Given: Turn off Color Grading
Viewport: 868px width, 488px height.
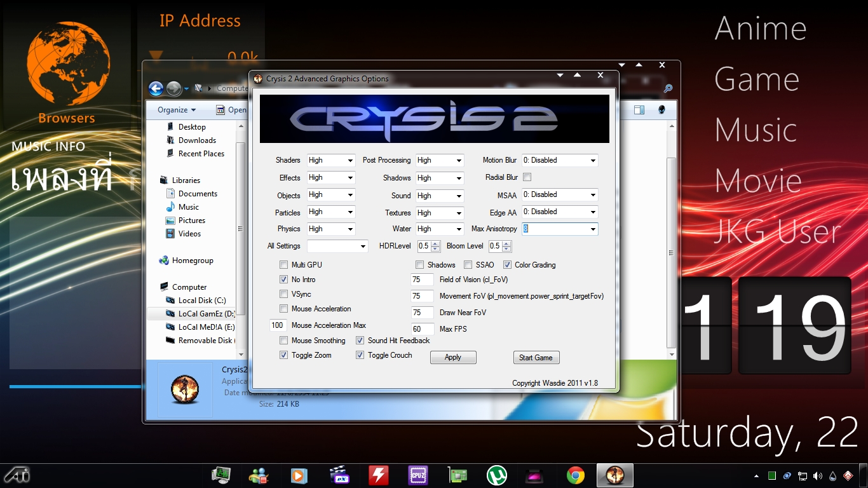Looking at the screenshot, I should coord(507,265).
